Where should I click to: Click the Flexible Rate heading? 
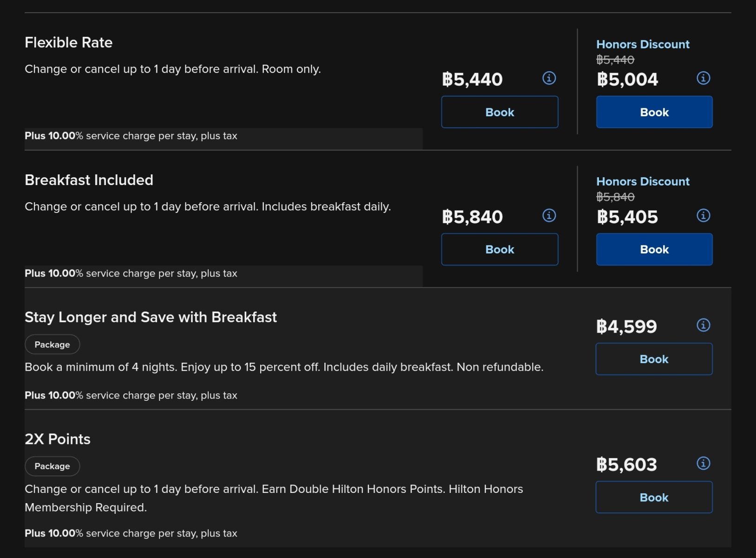69,43
